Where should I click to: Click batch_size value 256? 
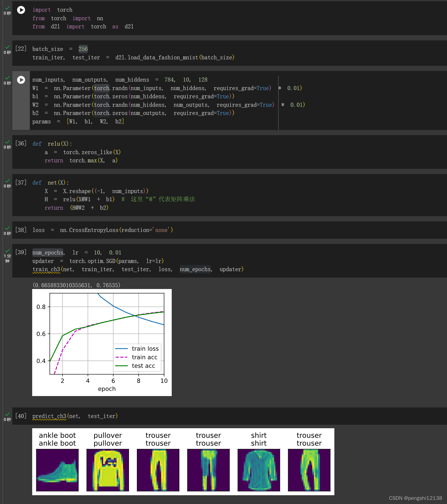point(83,49)
